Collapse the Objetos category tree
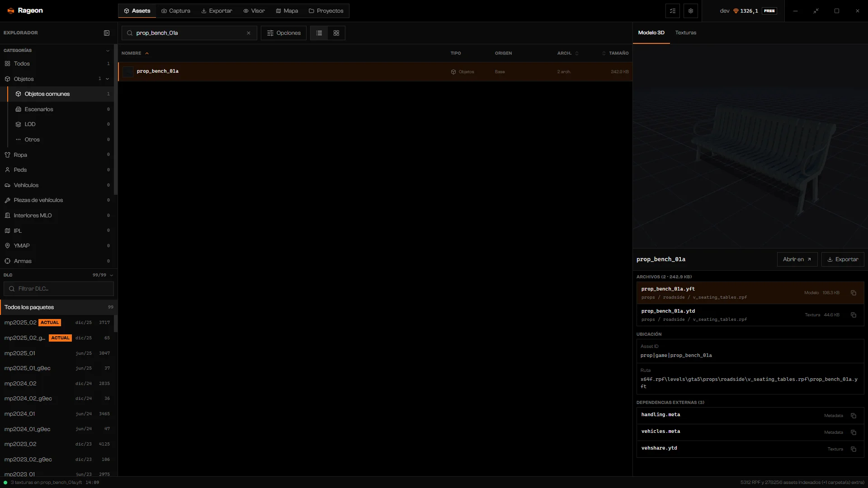The image size is (868, 488). click(108, 79)
